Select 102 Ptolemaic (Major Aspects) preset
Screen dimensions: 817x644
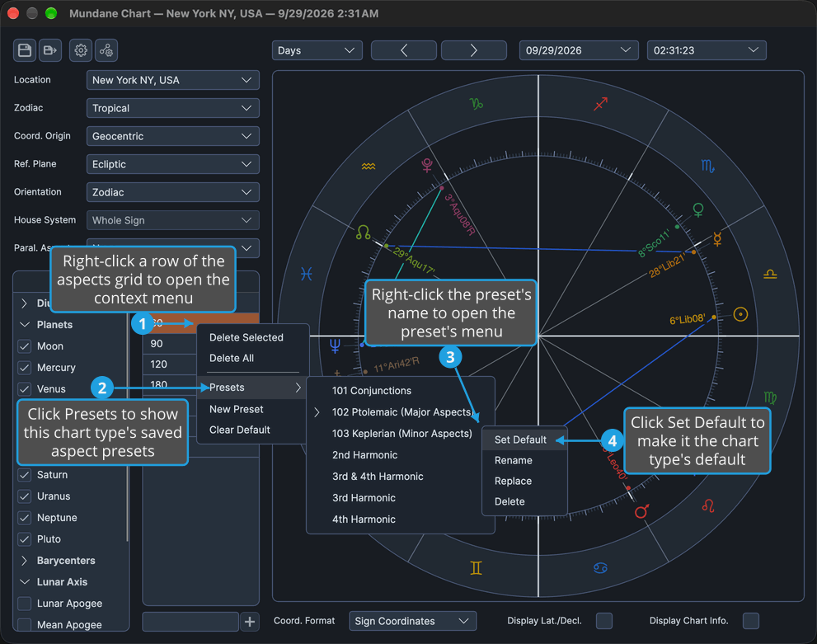click(400, 412)
